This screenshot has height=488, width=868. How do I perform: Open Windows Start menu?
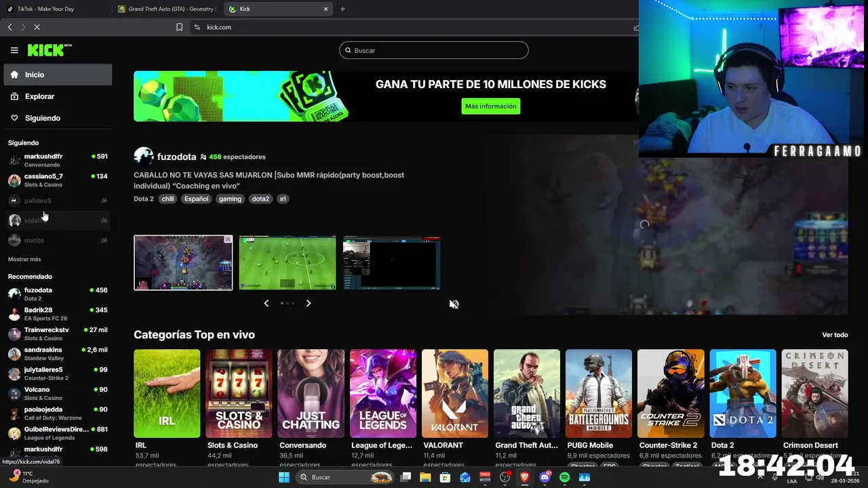(284, 477)
